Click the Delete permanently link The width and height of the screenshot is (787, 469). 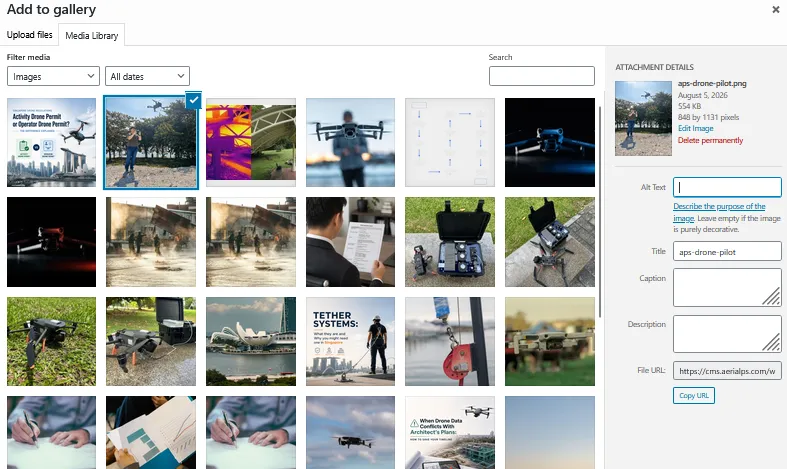tap(710, 140)
